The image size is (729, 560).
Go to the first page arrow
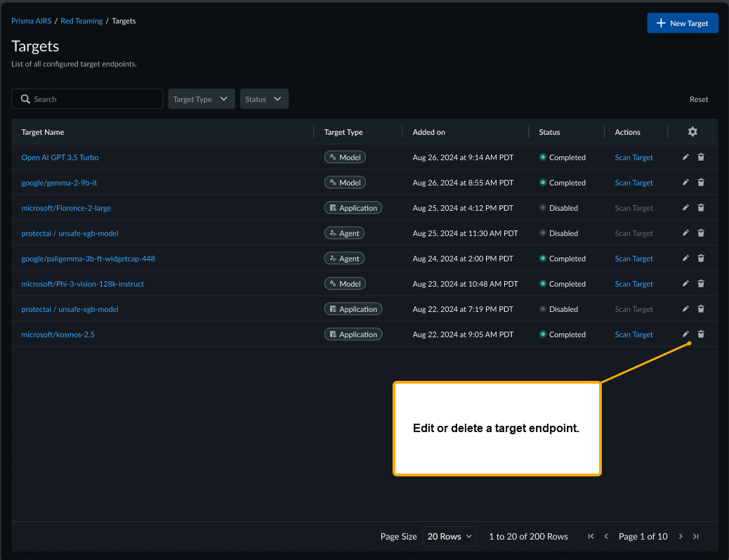click(591, 537)
